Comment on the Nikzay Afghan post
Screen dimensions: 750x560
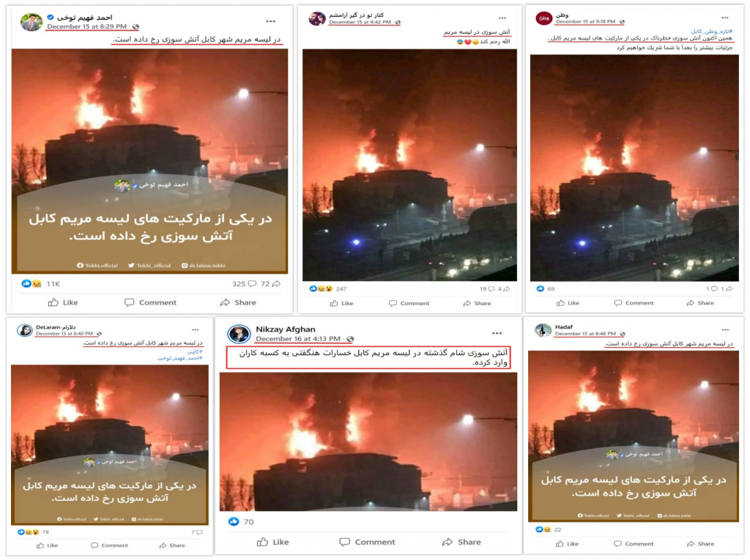coord(368,542)
